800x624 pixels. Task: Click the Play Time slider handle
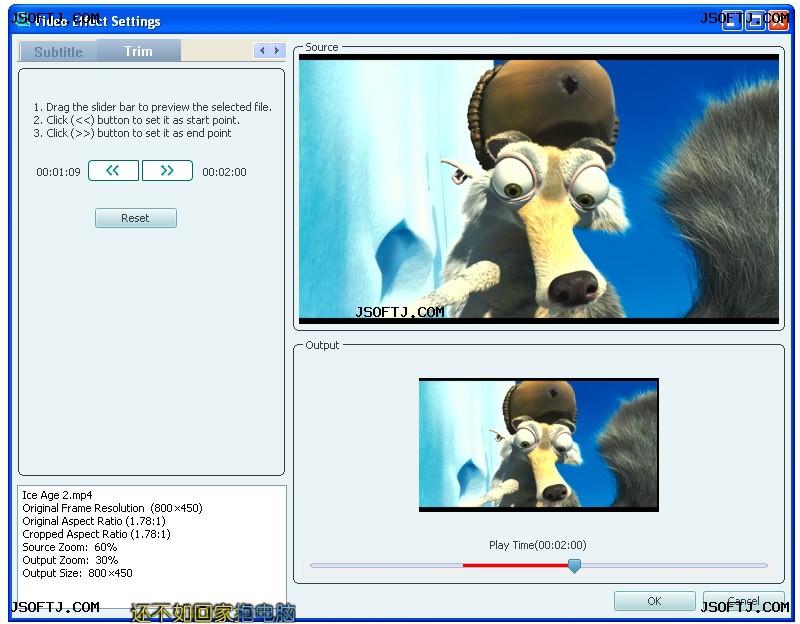(574, 565)
